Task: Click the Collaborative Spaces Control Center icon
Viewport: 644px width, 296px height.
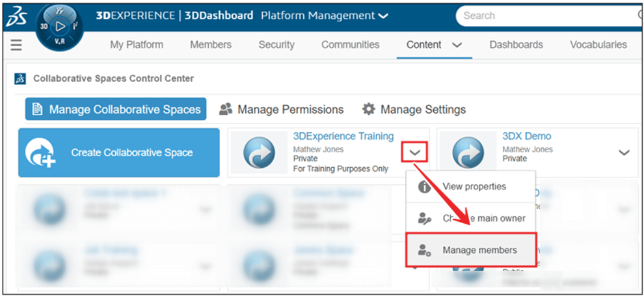Action: tap(20, 79)
